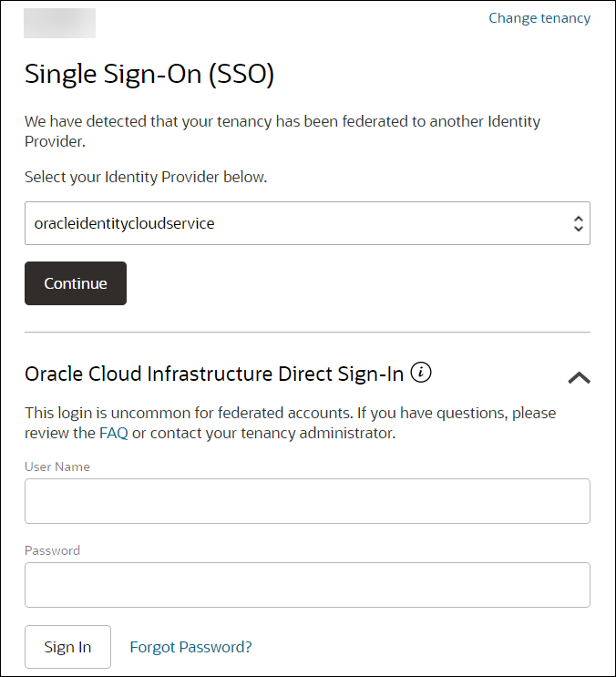The image size is (616, 677).
Task: Click the User Name field label
Action: tap(57, 467)
